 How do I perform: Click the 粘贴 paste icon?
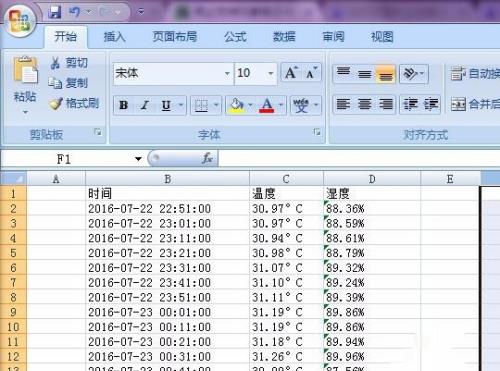point(25,70)
